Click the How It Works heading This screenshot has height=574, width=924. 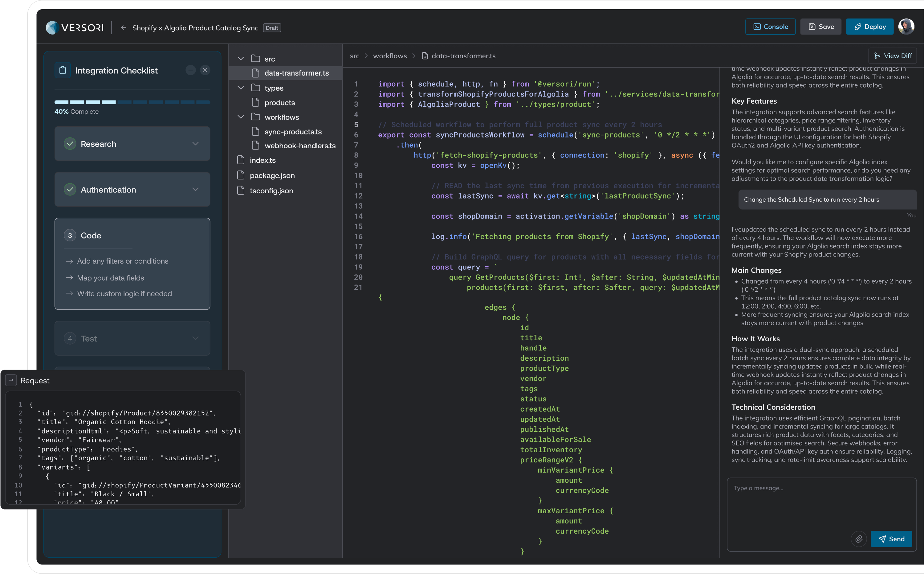tap(755, 338)
